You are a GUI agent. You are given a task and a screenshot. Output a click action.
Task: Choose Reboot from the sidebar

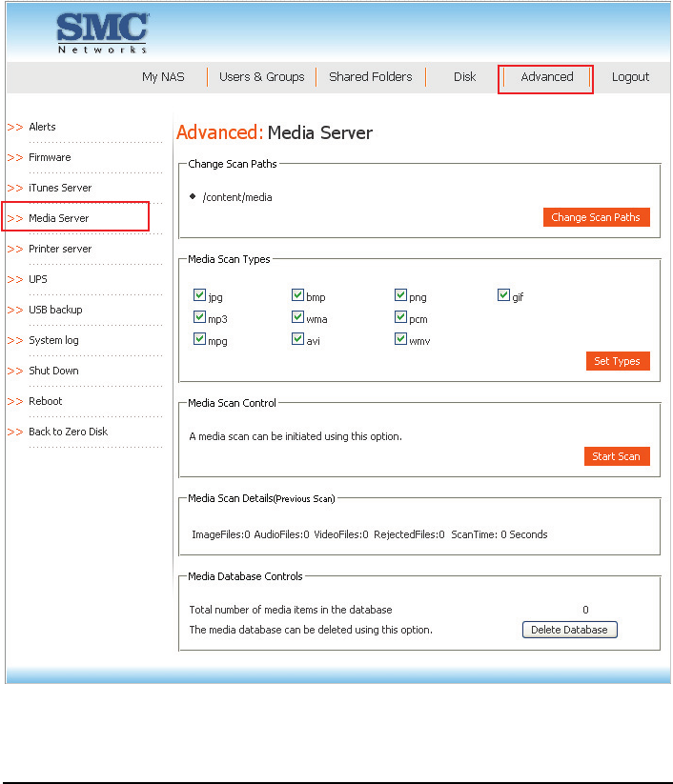(46, 401)
